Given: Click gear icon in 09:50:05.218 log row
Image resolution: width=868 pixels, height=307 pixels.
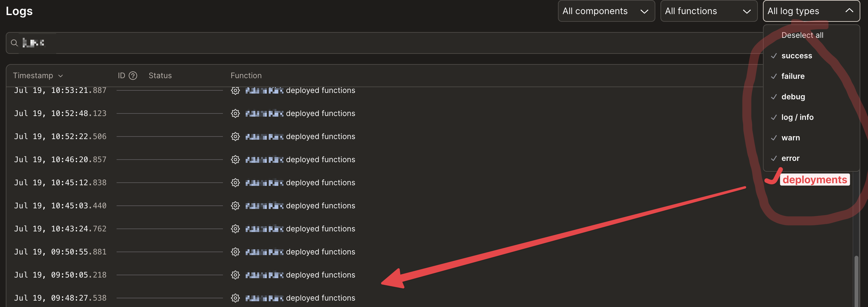Looking at the screenshot, I should 235,275.
